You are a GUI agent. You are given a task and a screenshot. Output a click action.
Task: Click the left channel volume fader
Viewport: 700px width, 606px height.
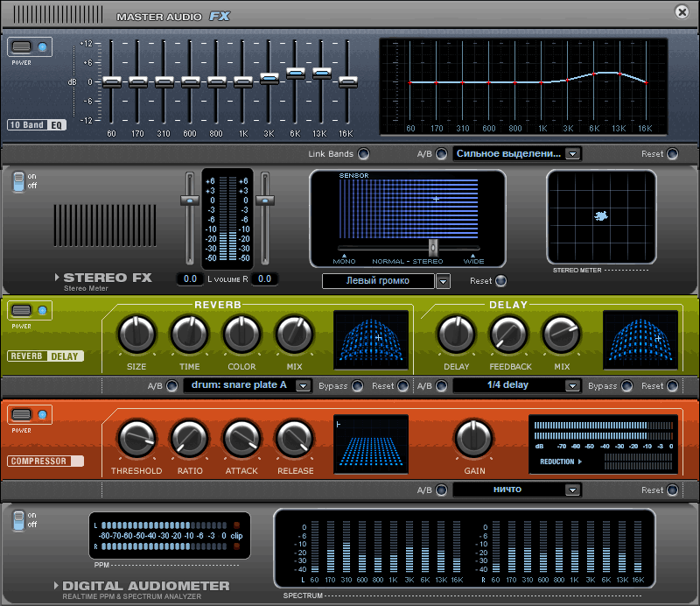point(190,201)
